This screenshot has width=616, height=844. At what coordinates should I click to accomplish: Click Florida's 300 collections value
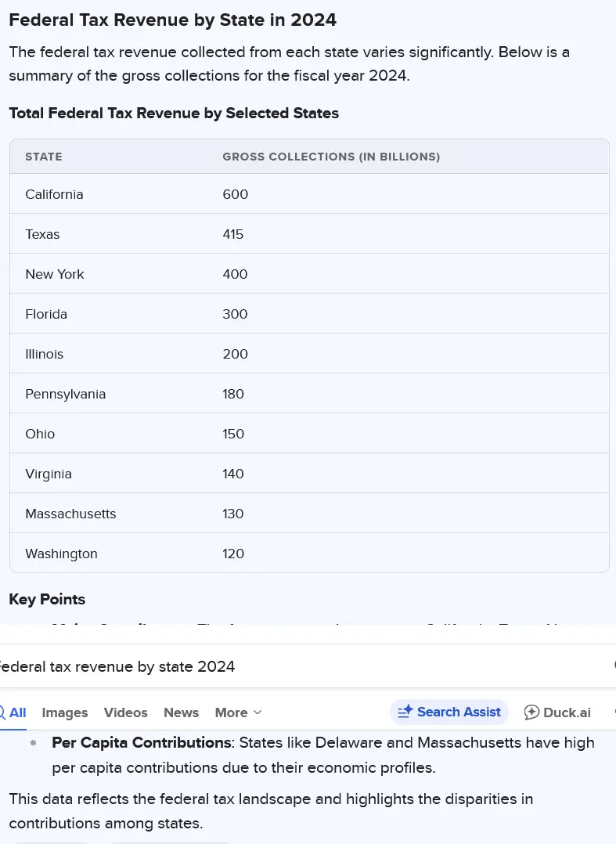[x=235, y=314]
